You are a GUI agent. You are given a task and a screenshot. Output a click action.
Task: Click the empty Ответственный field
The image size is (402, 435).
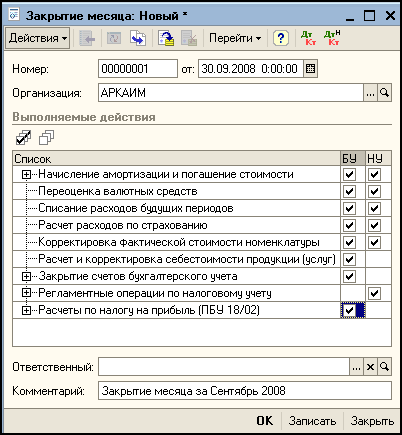tap(224, 367)
